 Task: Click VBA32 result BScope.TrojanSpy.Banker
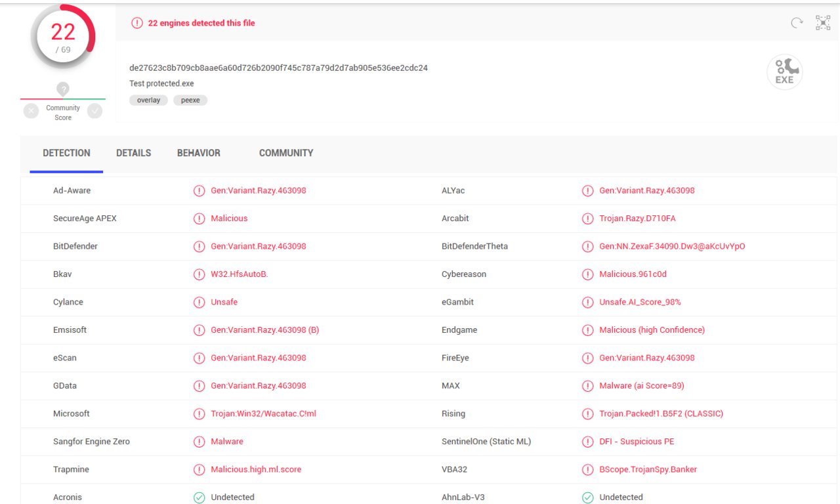(648, 470)
